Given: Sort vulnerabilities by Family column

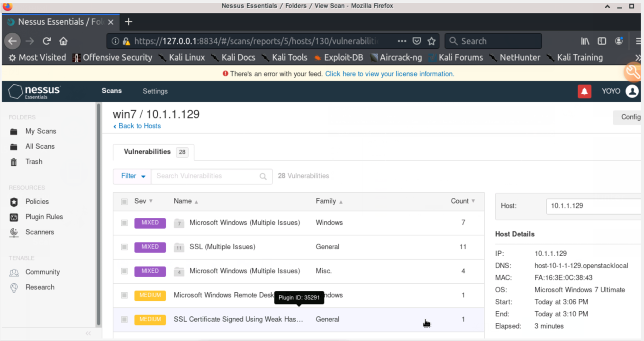Looking at the screenshot, I should click(329, 201).
